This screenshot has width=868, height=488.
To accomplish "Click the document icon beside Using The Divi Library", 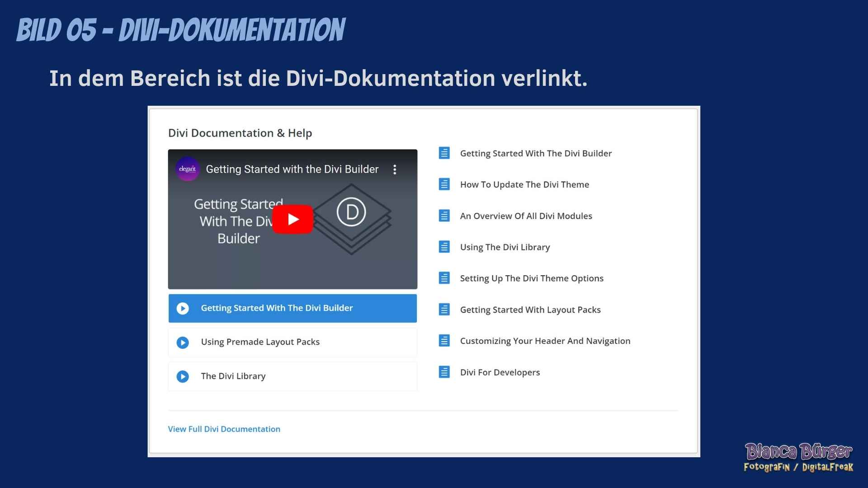I will click(x=444, y=247).
